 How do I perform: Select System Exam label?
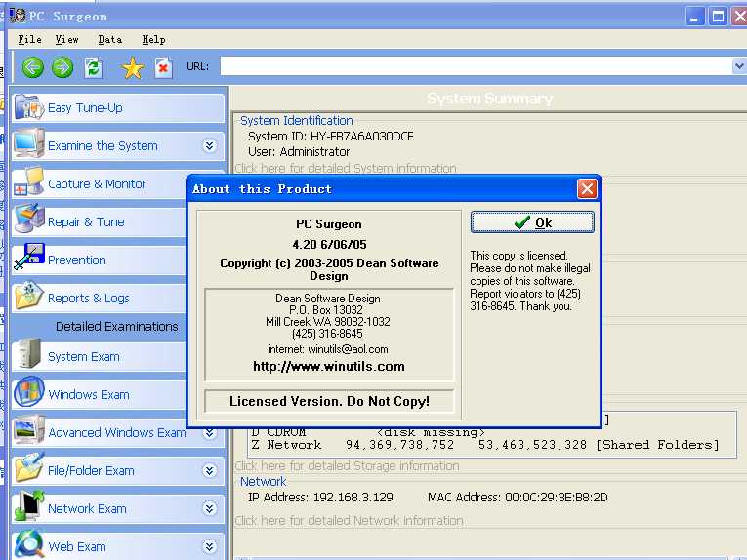pyautogui.click(x=84, y=357)
